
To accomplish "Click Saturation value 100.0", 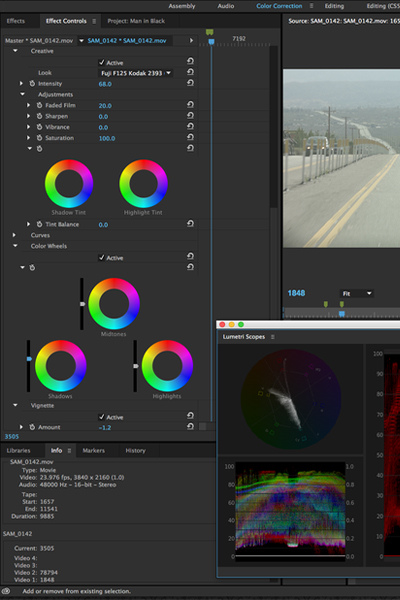I will [107, 139].
